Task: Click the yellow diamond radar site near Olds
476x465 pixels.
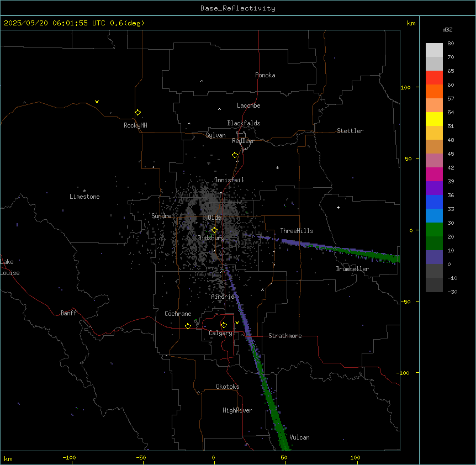Action: tap(214, 230)
